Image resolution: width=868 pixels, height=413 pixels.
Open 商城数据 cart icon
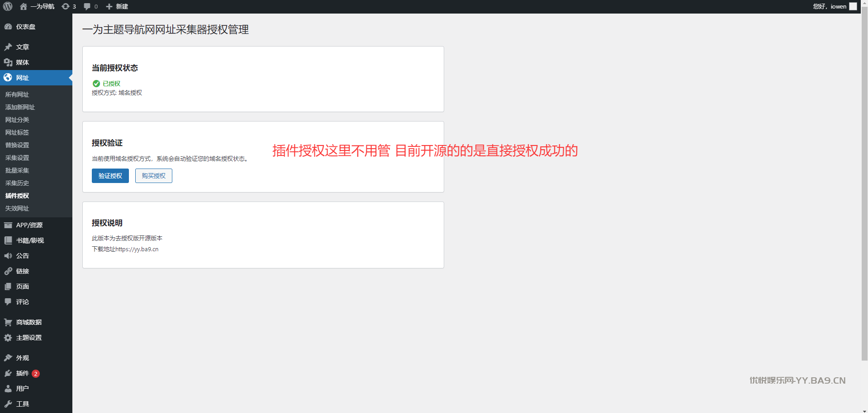(8, 322)
